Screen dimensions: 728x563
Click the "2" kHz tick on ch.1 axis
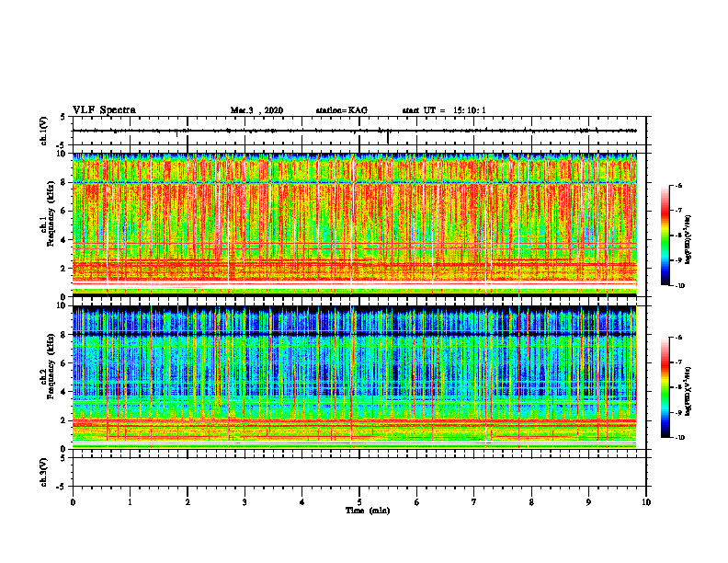[64, 268]
